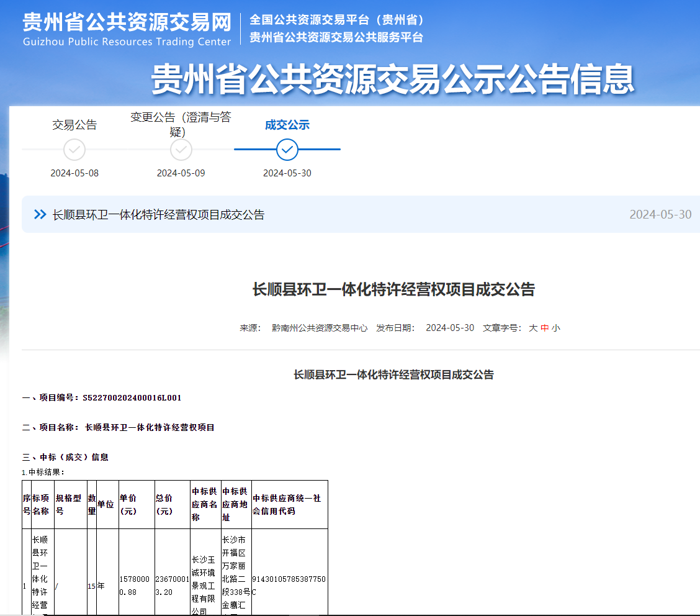Image resolution: width=700 pixels, height=616 pixels.
Task: Select the blue checkmark icon for 成交公示
Action: [286, 150]
